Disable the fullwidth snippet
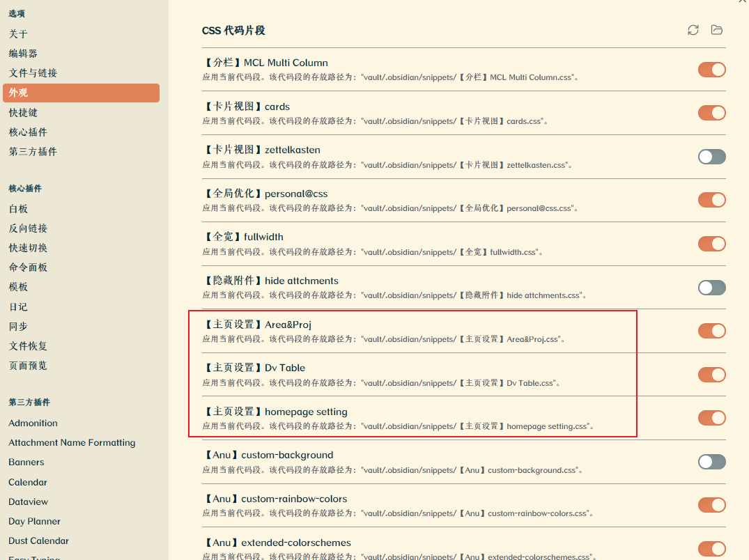 click(x=712, y=244)
